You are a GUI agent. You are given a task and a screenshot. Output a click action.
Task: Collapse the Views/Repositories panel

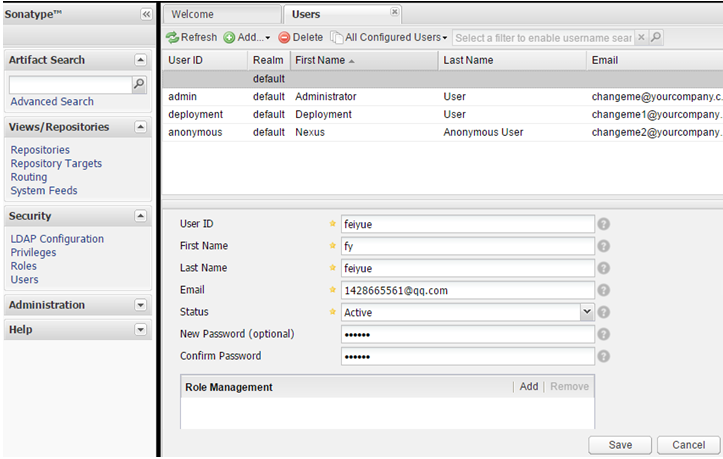(x=141, y=127)
